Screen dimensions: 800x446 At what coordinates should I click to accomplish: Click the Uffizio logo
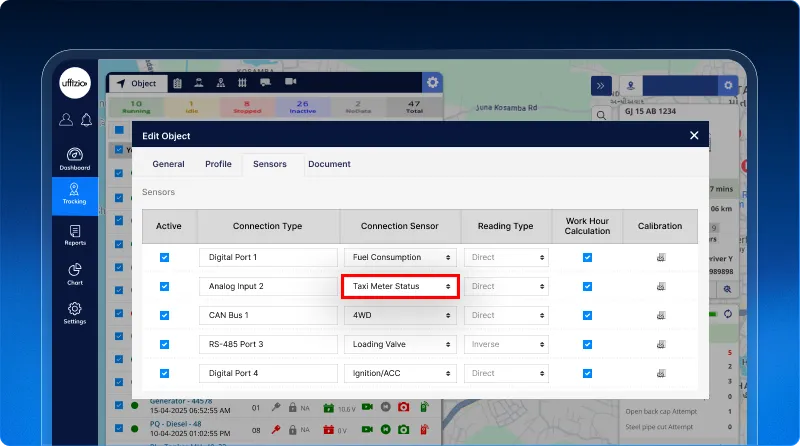(x=75, y=83)
